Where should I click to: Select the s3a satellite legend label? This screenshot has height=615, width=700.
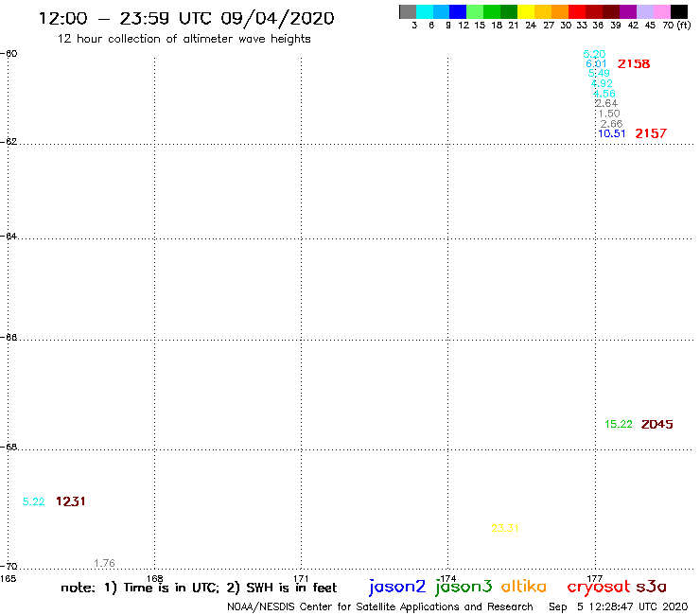(x=652, y=587)
